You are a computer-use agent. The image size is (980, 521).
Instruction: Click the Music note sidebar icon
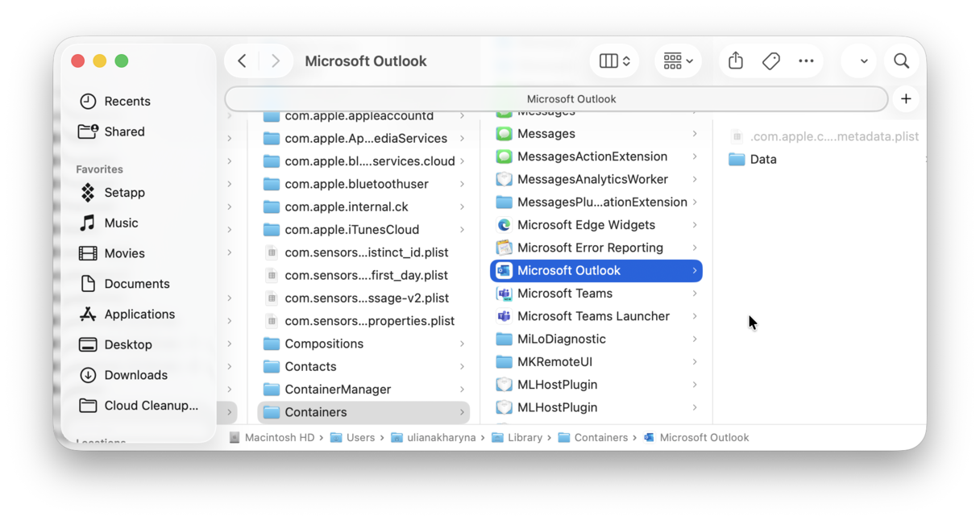(88, 223)
